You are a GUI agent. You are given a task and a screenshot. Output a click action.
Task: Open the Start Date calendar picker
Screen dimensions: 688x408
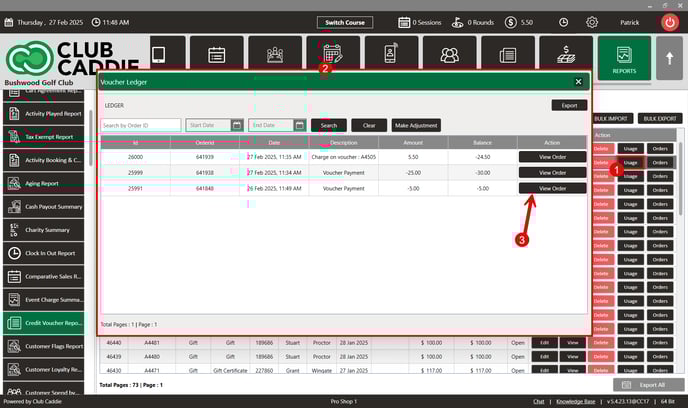click(237, 125)
